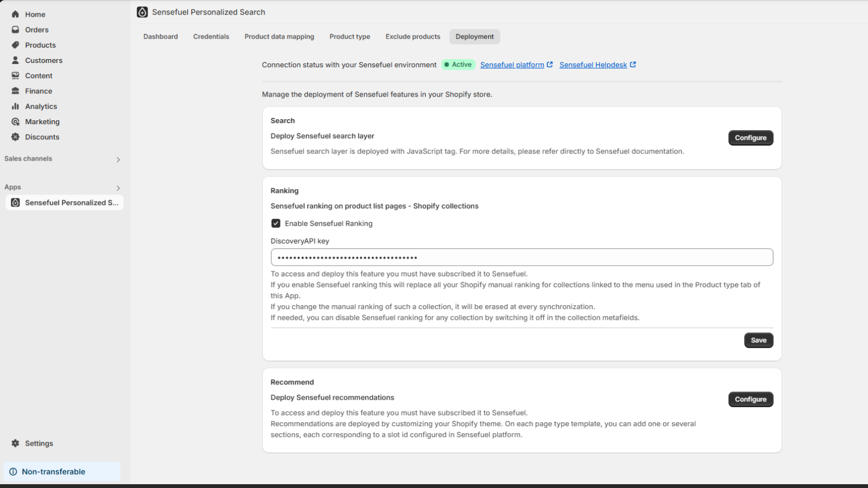Click the Products tag icon
The width and height of the screenshot is (868, 488).
tap(15, 45)
